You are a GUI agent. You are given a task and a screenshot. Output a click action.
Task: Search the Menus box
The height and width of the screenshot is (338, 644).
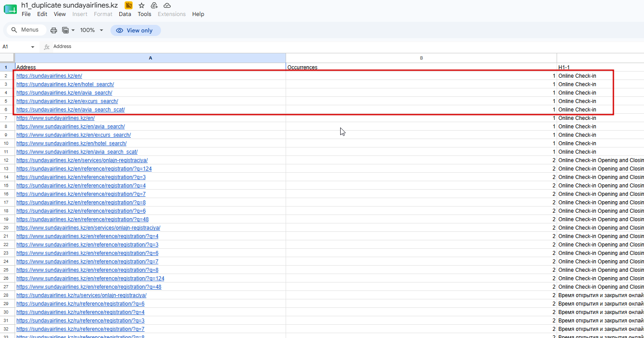pyautogui.click(x=26, y=30)
